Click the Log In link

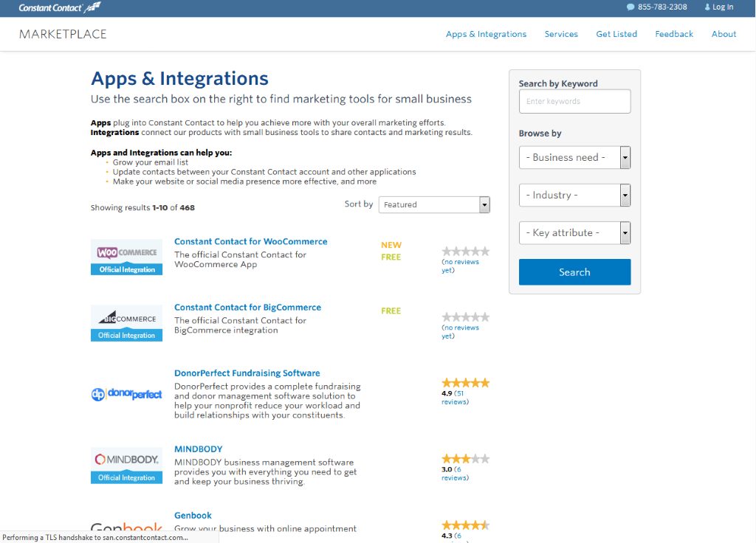[x=723, y=7]
